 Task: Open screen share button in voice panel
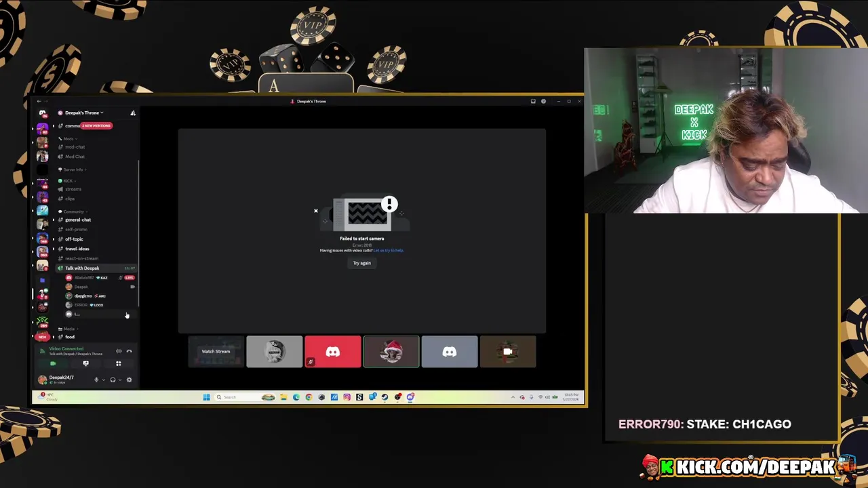85,363
